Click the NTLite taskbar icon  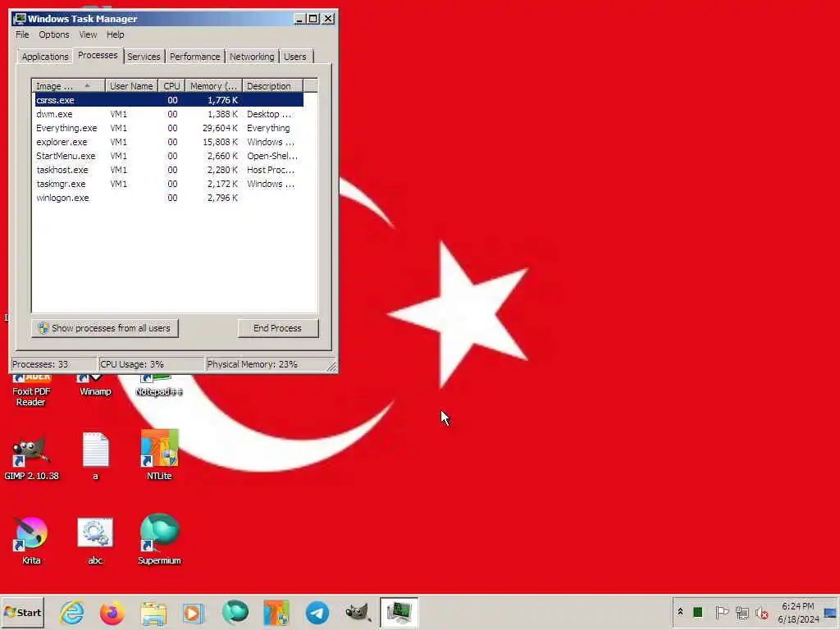point(276,612)
